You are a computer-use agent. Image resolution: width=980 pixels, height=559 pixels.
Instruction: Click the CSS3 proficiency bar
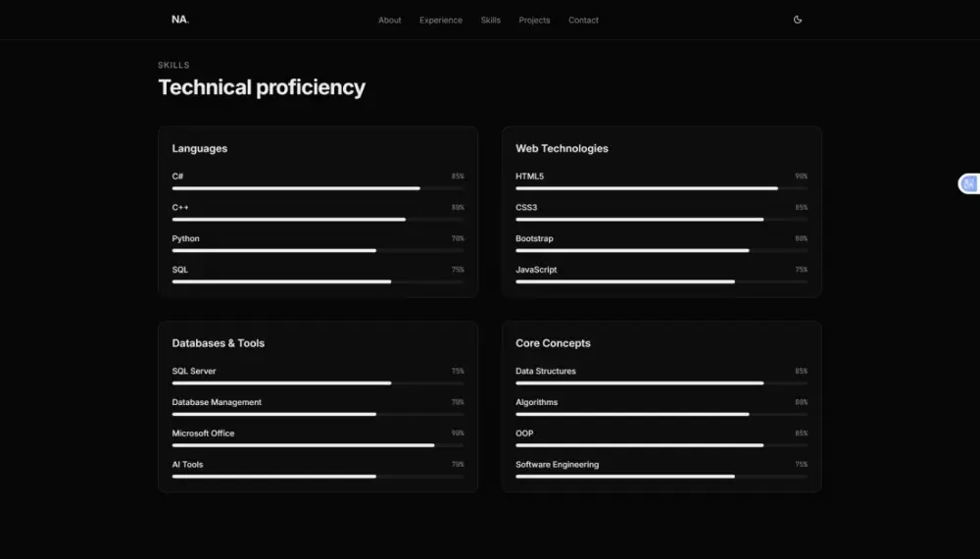(x=661, y=220)
